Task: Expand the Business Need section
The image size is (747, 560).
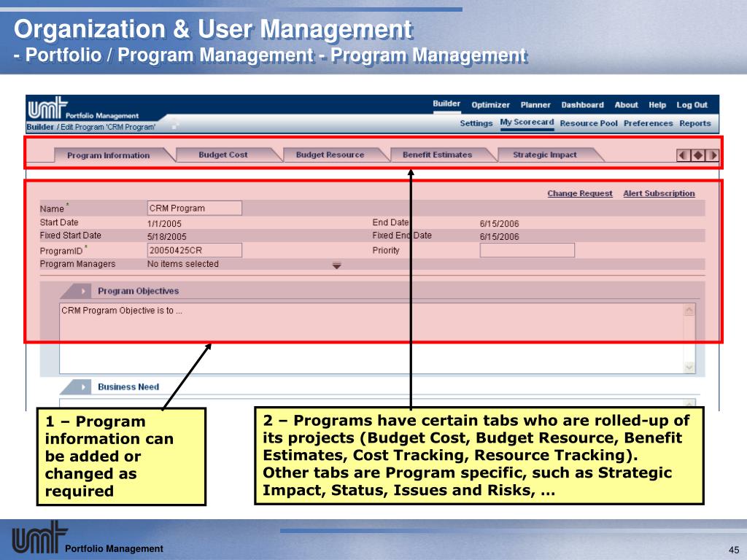Action: pyautogui.click(x=83, y=387)
